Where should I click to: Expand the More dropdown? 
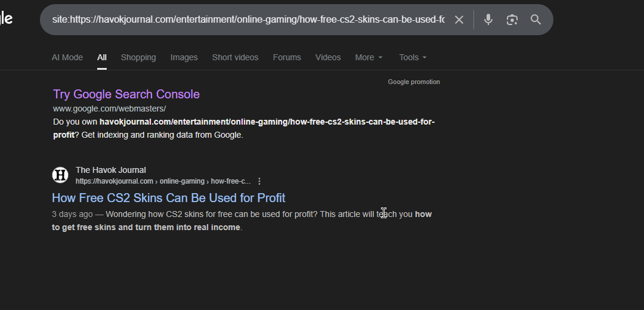[x=369, y=57]
